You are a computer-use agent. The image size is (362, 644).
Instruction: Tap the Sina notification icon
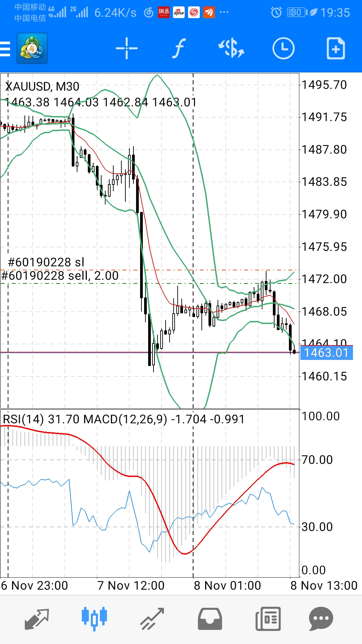pyautogui.click(x=179, y=13)
